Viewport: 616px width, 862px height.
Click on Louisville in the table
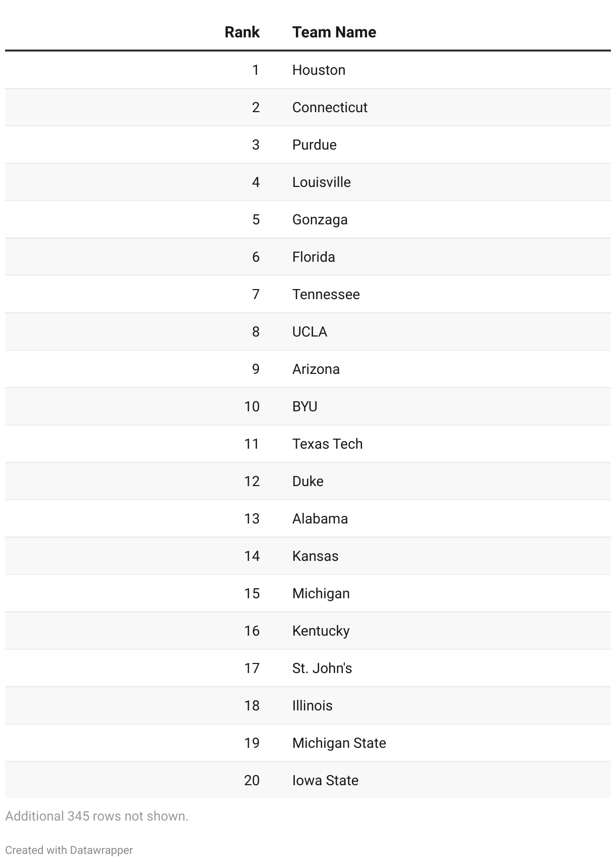321,182
